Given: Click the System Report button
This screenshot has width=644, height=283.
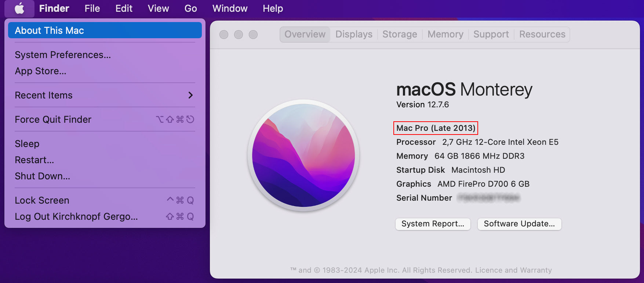Looking at the screenshot, I should (x=433, y=224).
